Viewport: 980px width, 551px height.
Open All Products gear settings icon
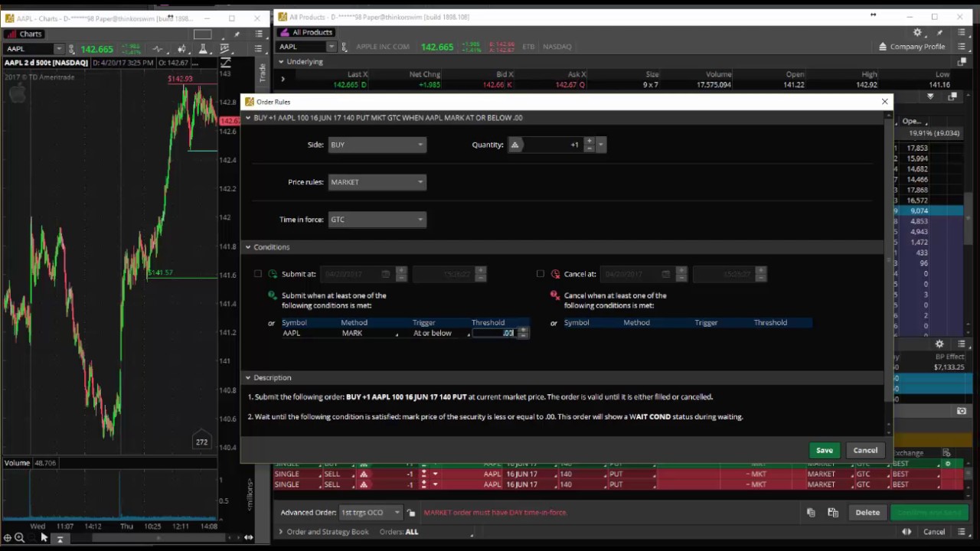tap(917, 33)
